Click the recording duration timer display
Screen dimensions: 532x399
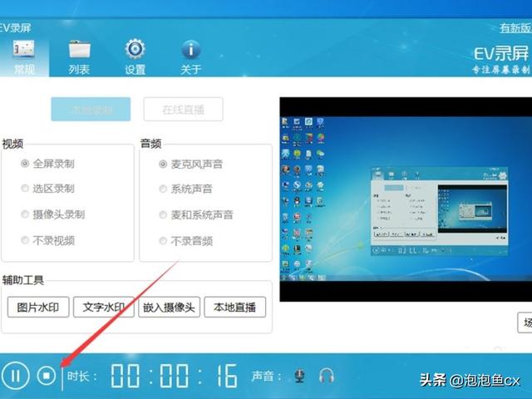[x=174, y=376]
